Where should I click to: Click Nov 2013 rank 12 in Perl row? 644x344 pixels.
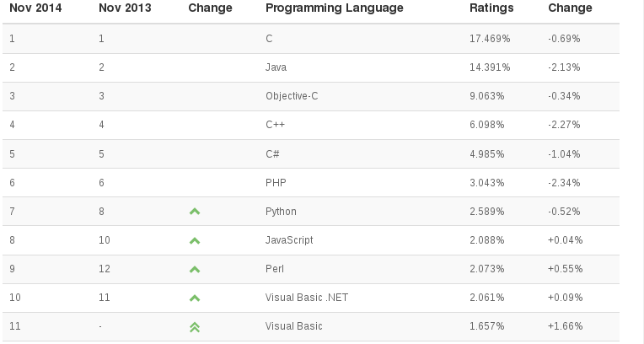(x=105, y=269)
